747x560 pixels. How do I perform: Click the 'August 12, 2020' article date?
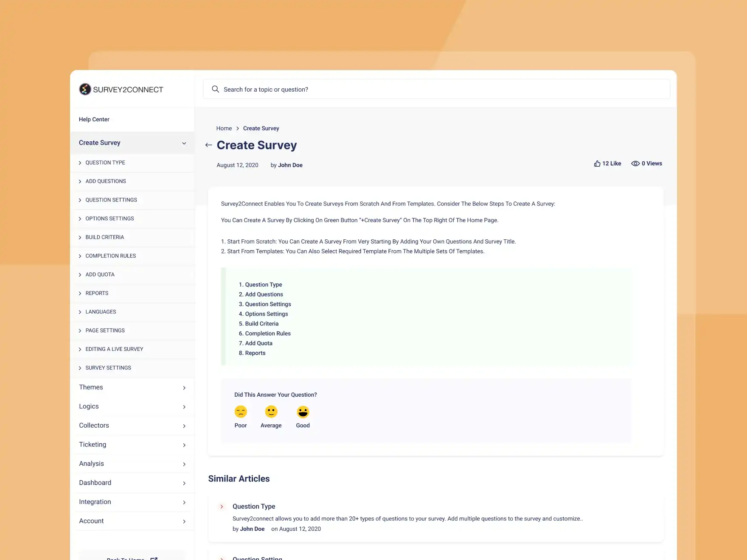coord(237,165)
